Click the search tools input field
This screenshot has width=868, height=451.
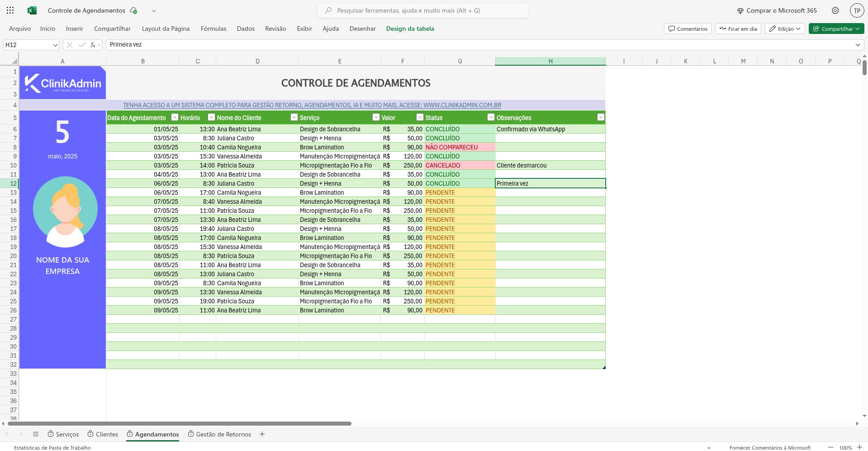coord(423,10)
